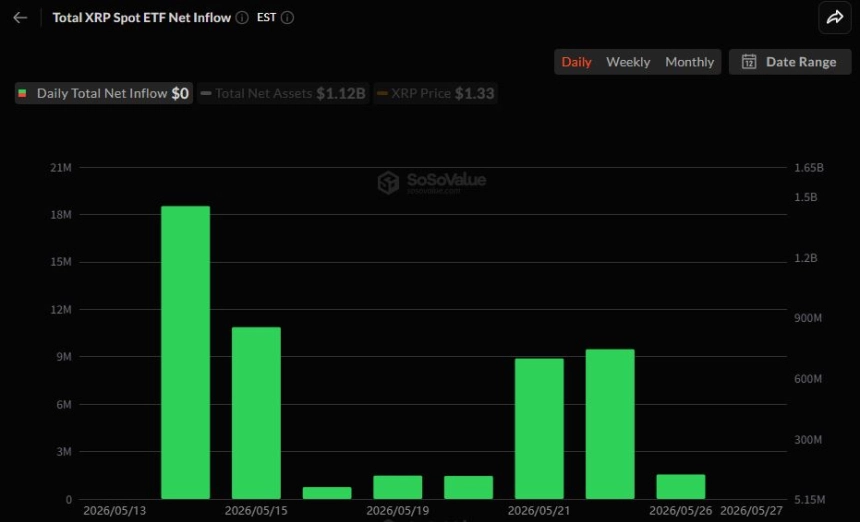This screenshot has height=522, width=860.
Task: Select the Daily tab
Action: point(576,62)
